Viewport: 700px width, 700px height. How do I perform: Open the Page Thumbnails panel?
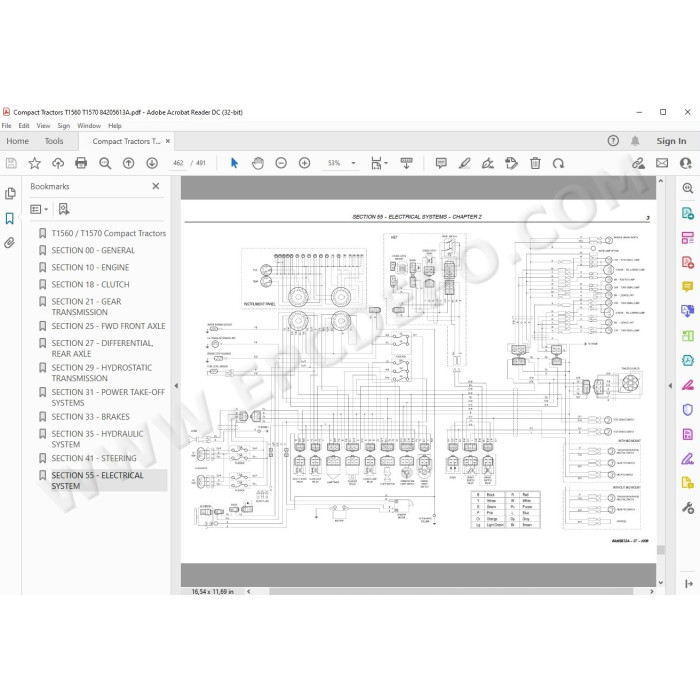10,193
